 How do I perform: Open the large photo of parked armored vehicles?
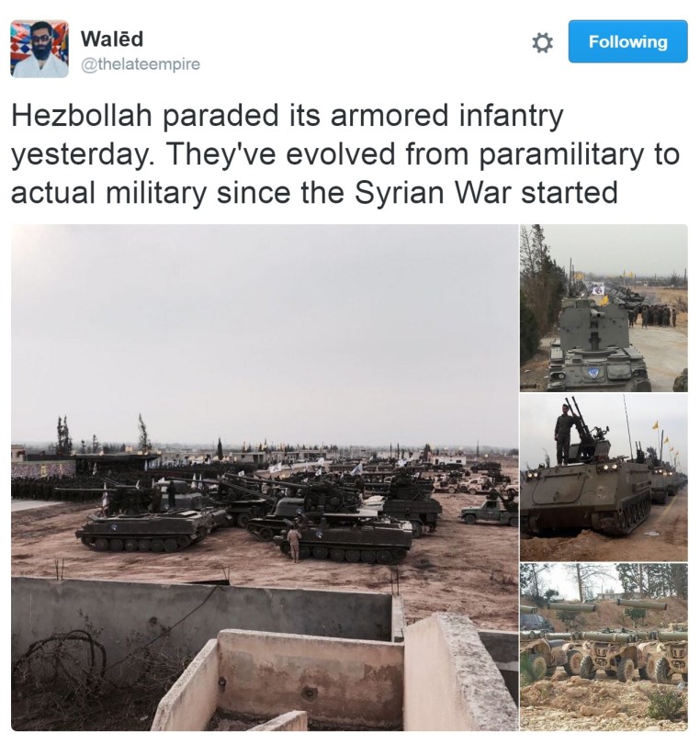(265, 478)
